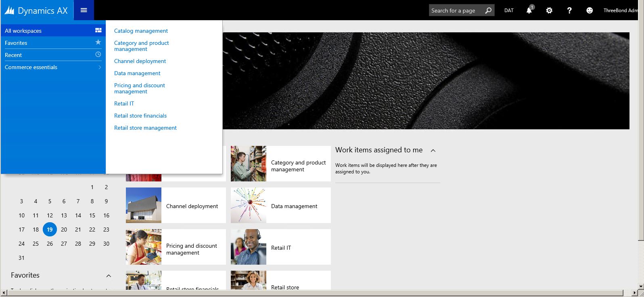The image size is (644, 297).
Task: Select All workspaces in navigation pane
Action: [x=53, y=31]
